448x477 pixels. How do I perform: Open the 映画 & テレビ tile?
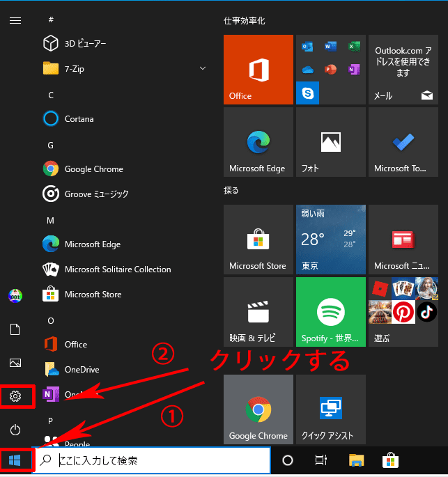(258, 311)
